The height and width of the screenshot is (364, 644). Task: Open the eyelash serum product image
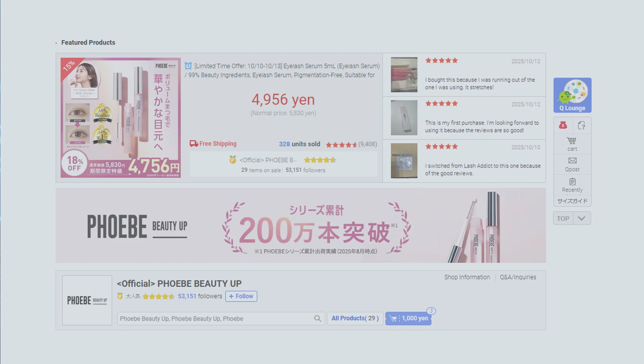[x=121, y=118]
